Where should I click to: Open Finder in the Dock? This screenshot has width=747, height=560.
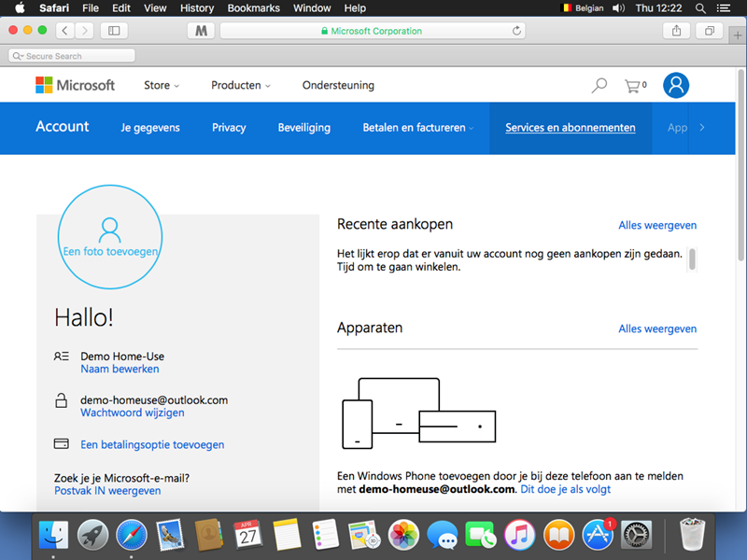pos(53,534)
